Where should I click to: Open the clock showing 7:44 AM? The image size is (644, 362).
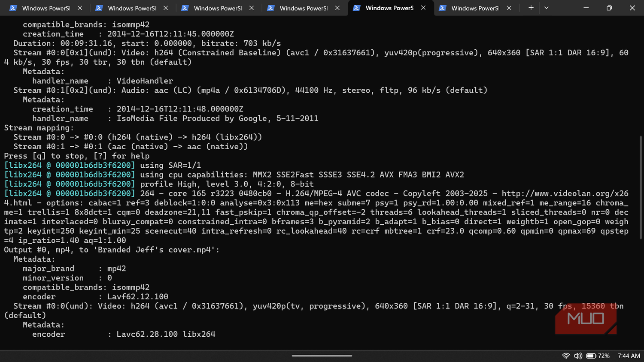tap(629, 356)
